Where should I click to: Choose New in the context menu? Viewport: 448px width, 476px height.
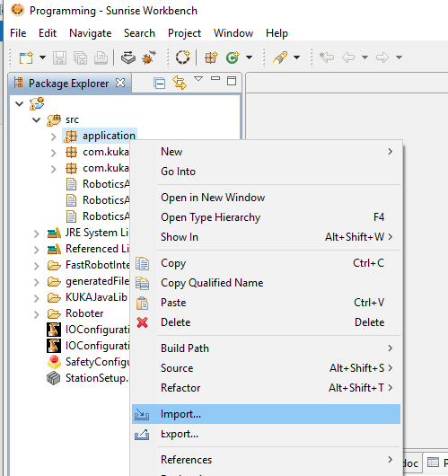(266, 152)
